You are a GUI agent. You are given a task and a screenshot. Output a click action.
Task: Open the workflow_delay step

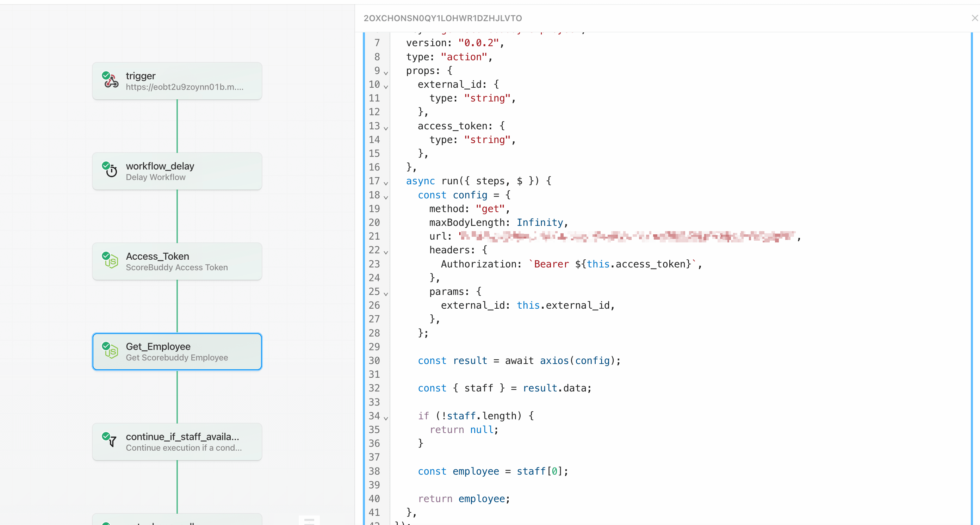tap(177, 171)
